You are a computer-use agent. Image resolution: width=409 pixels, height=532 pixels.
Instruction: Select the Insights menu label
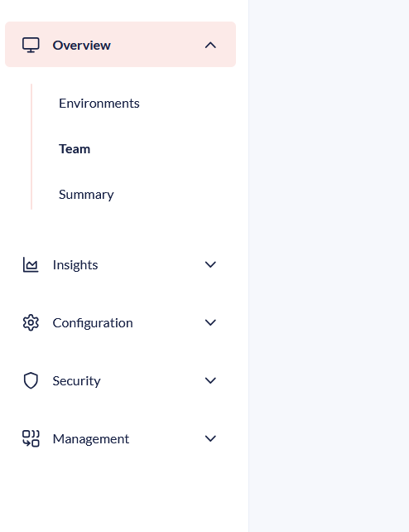pos(75,265)
